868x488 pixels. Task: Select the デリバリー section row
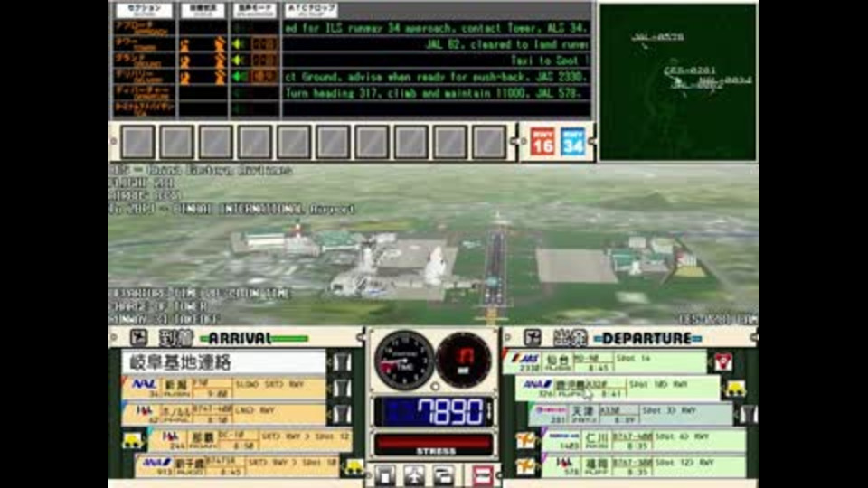pyautogui.click(x=145, y=76)
